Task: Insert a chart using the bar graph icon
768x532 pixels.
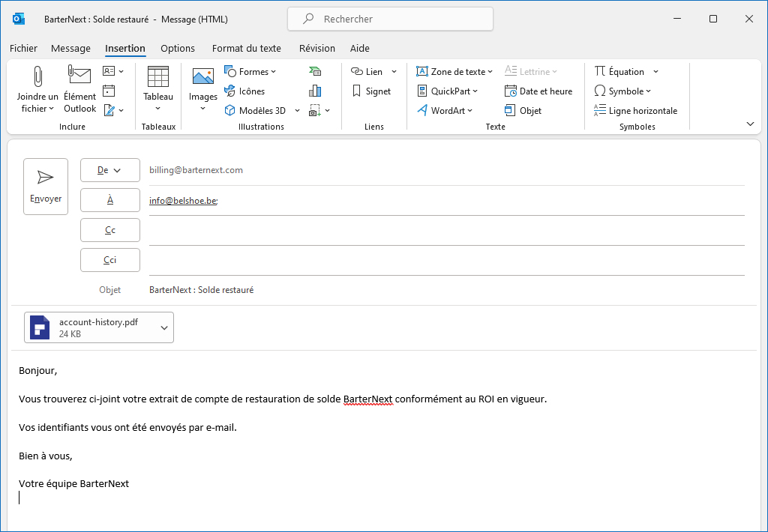Action: click(315, 91)
